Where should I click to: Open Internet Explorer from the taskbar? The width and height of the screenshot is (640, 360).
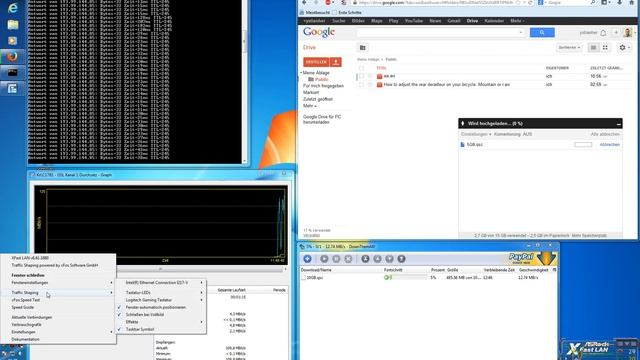click(x=13, y=8)
